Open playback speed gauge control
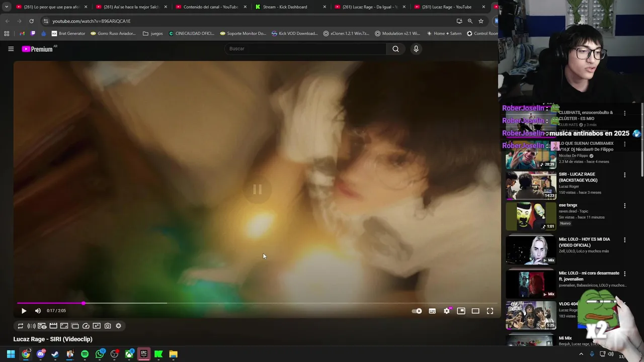The image size is (644, 362). [86, 326]
